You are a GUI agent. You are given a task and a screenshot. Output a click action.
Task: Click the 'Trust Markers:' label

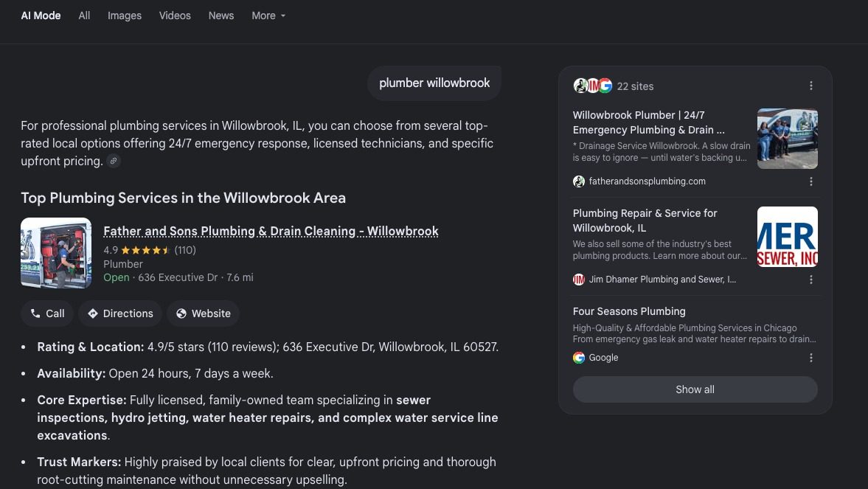coord(79,462)
